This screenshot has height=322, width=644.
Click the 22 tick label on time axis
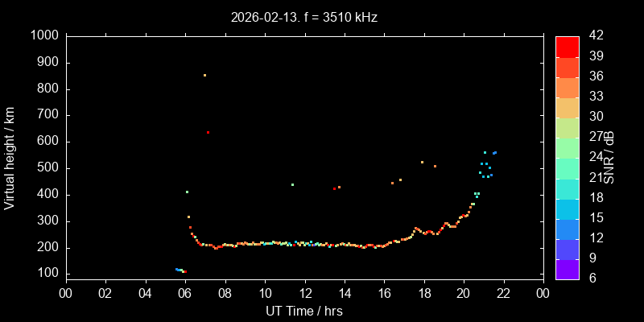(504, 293)
